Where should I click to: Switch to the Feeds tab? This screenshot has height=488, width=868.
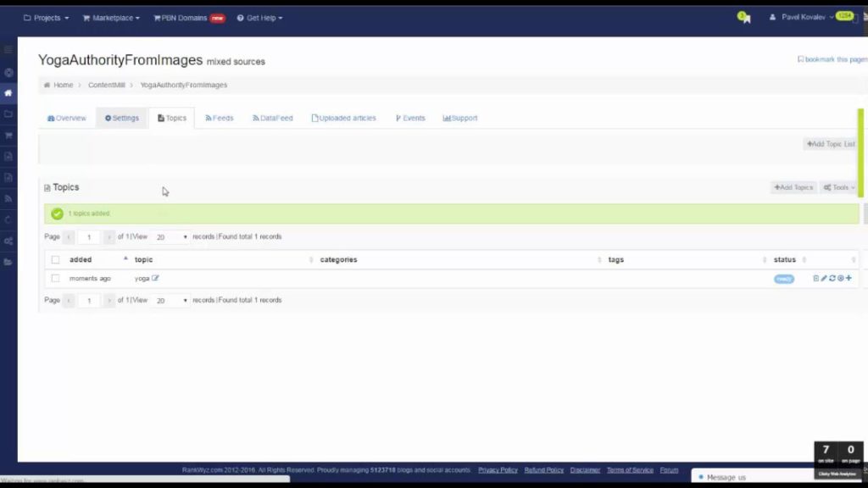click(220, 118)
